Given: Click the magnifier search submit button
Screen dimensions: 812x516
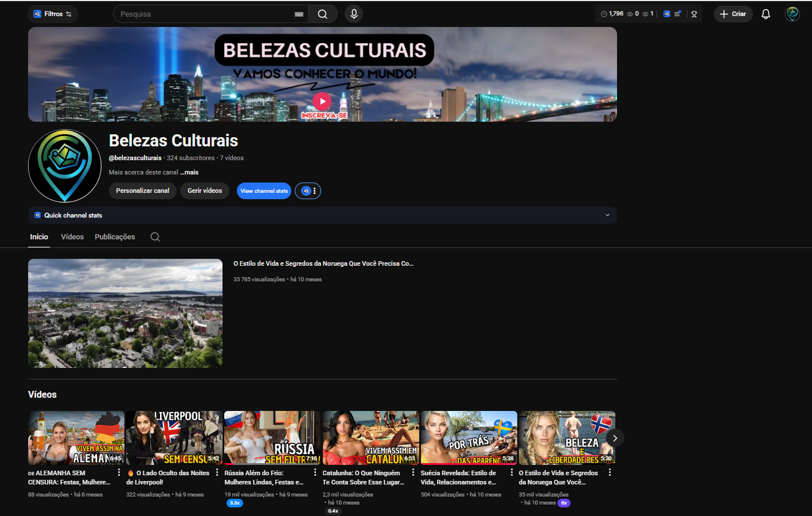Looking at the screenshot, I should pyautogui.click(x=323, y=14).
